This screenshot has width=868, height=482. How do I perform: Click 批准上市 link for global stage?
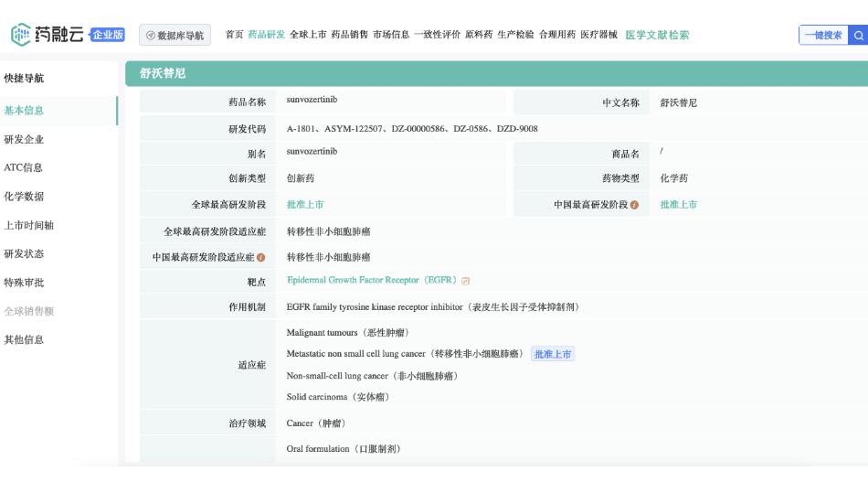(x=305, y=205)
